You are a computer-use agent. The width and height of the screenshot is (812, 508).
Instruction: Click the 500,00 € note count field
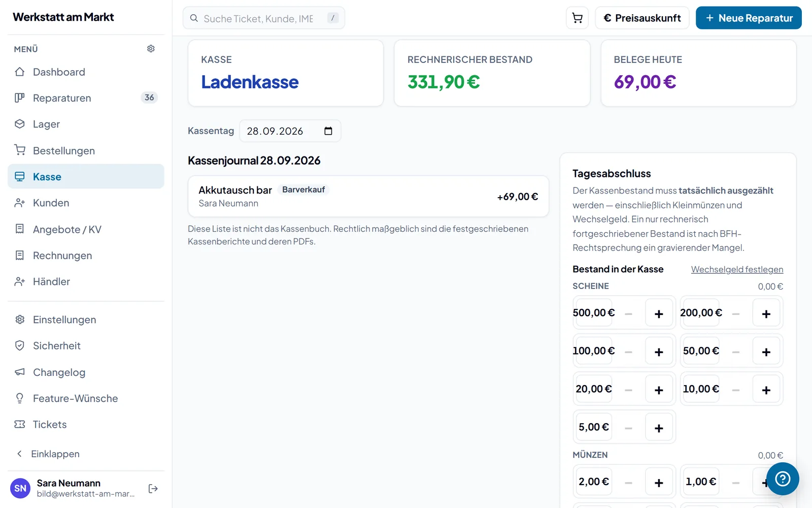coord(594,313)
